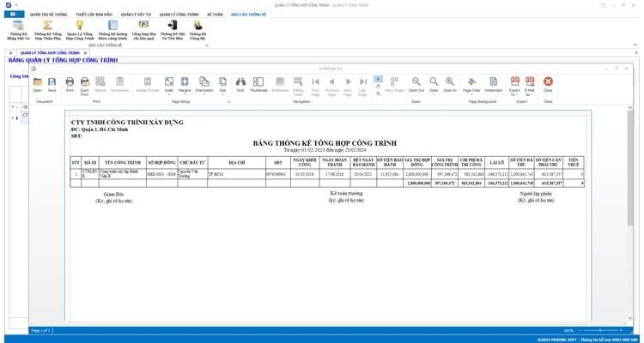
Task: Expand the Scale dropdown
Action: point(168,84)
